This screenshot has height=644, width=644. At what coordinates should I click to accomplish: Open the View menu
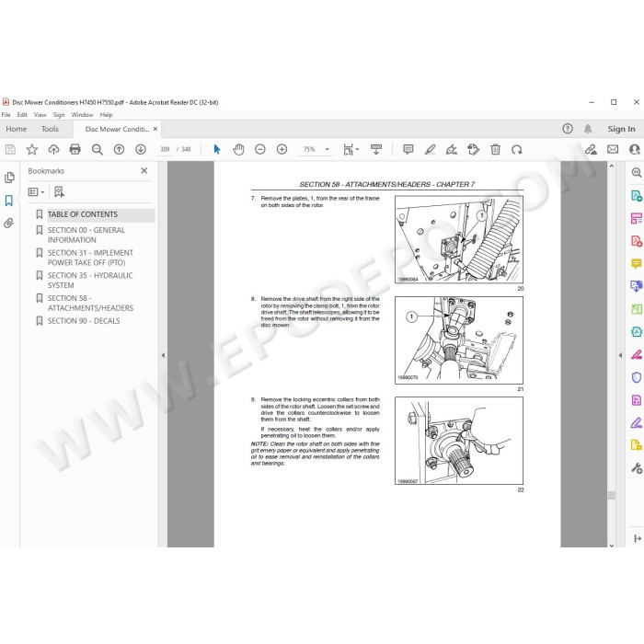[40, 115]
